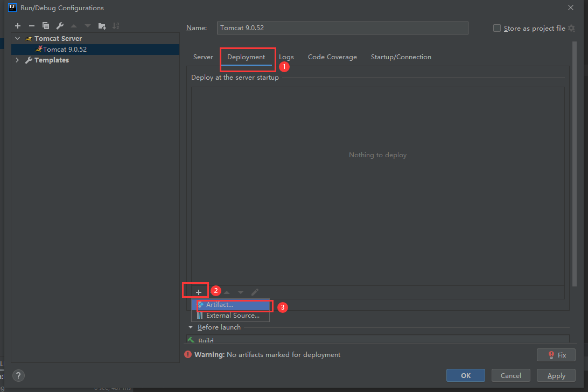This screenshot has height=392, width=588.
Task: Switch to the Logs tab
Action: click(x=286, y=57)
